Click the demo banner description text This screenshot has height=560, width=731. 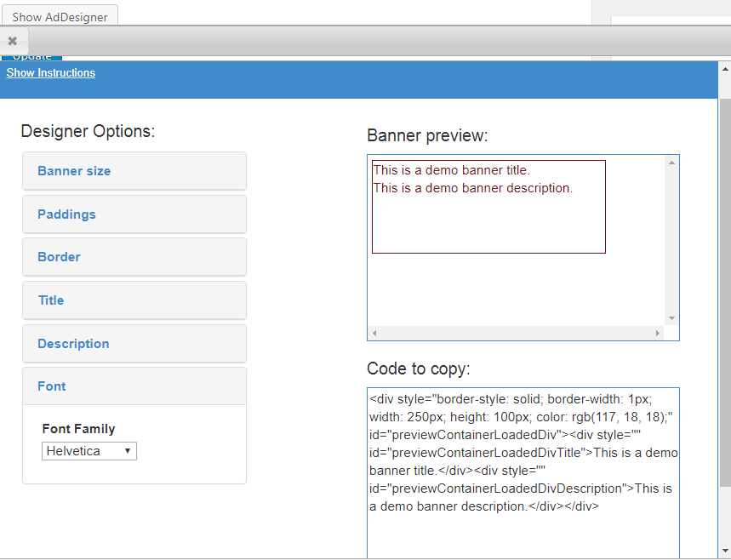click(x=472, y=188)
